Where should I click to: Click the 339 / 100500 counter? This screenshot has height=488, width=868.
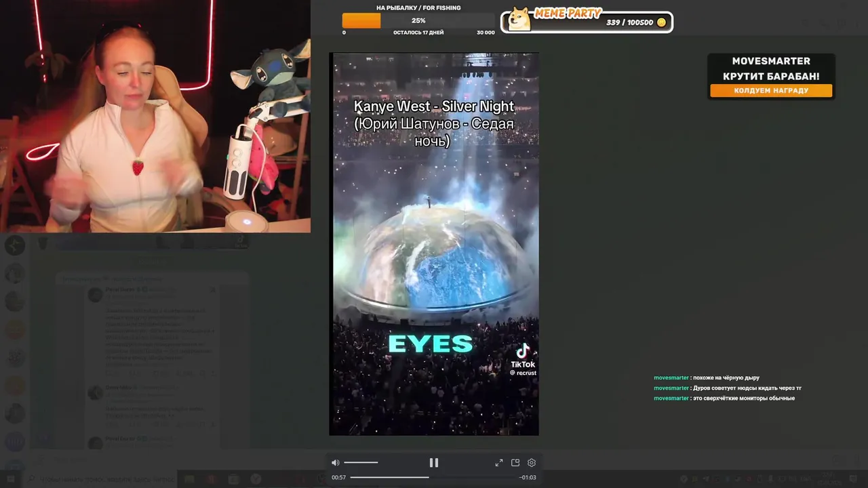click(x=629, y=22)
